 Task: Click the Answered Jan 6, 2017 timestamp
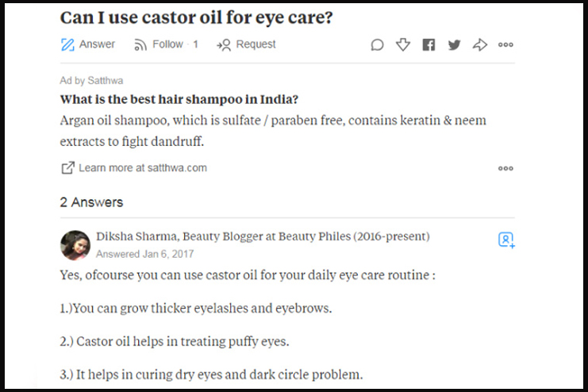[144, 254]
